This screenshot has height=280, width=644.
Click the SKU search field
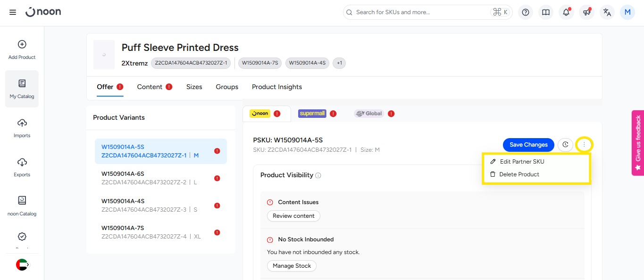(420, 12)
